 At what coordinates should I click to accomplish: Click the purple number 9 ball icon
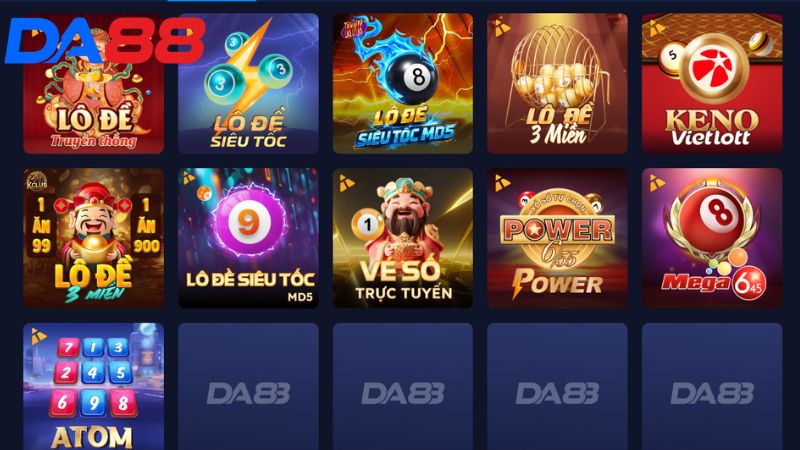[x=247, y=222]
